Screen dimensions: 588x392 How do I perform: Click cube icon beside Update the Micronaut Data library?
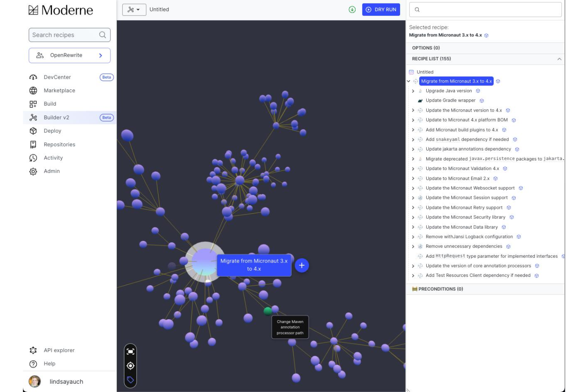point(504,227)
